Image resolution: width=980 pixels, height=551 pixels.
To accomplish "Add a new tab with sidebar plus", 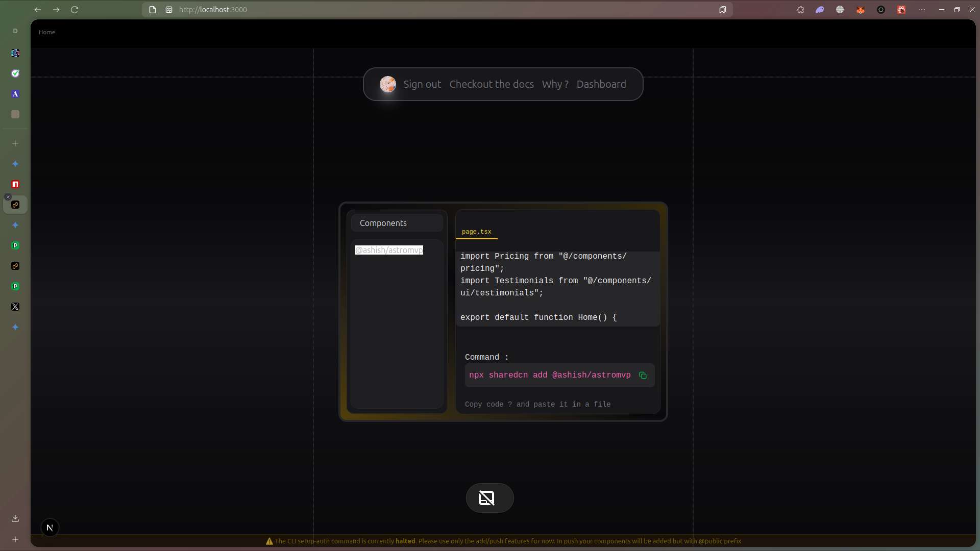I will [x=15, y=143].
